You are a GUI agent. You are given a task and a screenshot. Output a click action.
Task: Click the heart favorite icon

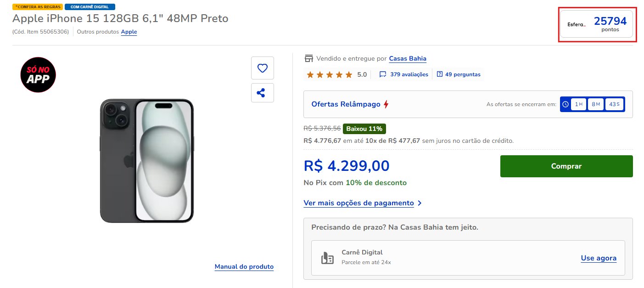pos(262,68)
